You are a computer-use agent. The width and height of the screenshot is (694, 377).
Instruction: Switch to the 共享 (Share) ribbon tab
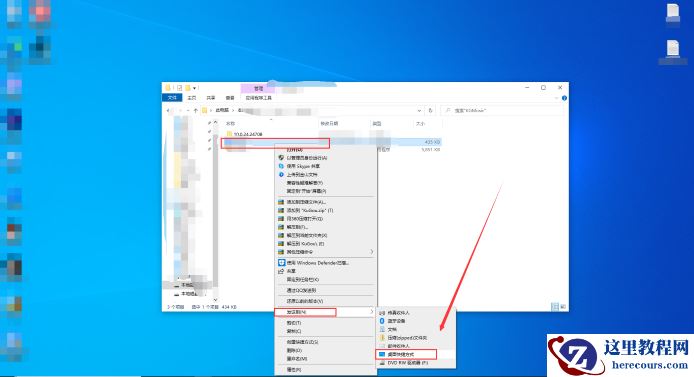click(x=211, y=97)
